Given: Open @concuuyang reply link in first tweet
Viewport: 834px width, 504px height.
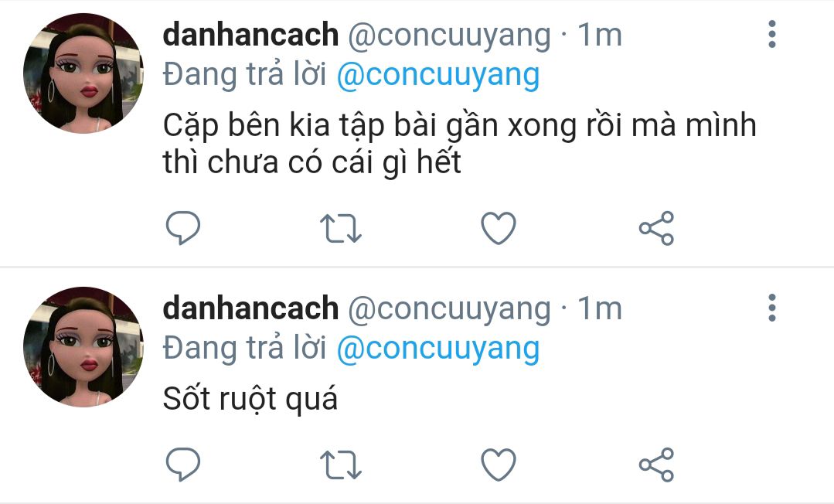Looking at the screenshot, I should (438, 74).
